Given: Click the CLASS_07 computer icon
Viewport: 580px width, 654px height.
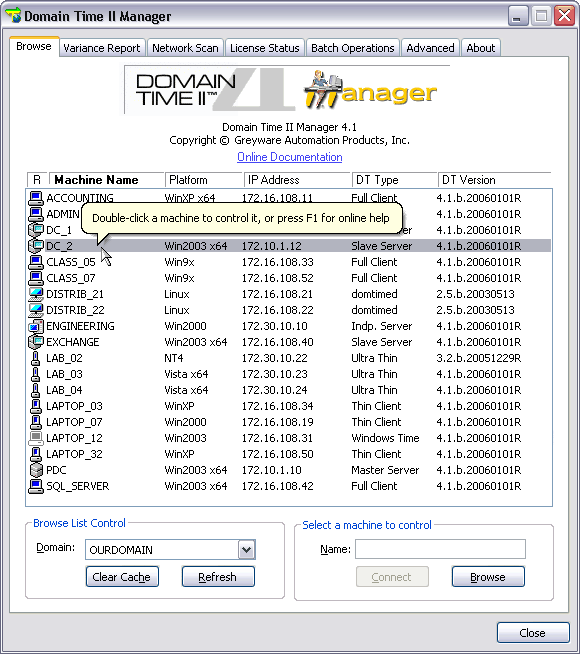Looking at the screenshot, I should point(36,278).
